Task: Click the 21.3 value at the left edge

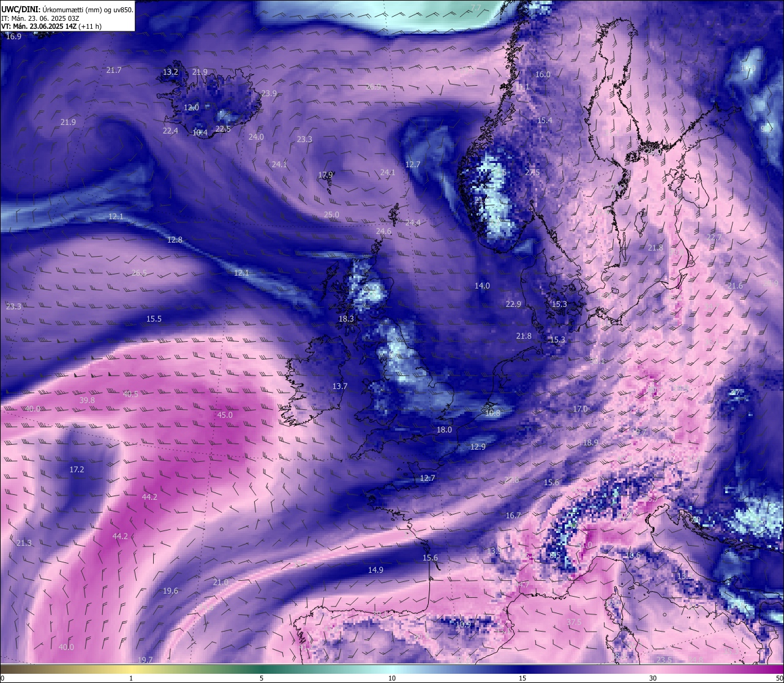Action: coord(24,543)
